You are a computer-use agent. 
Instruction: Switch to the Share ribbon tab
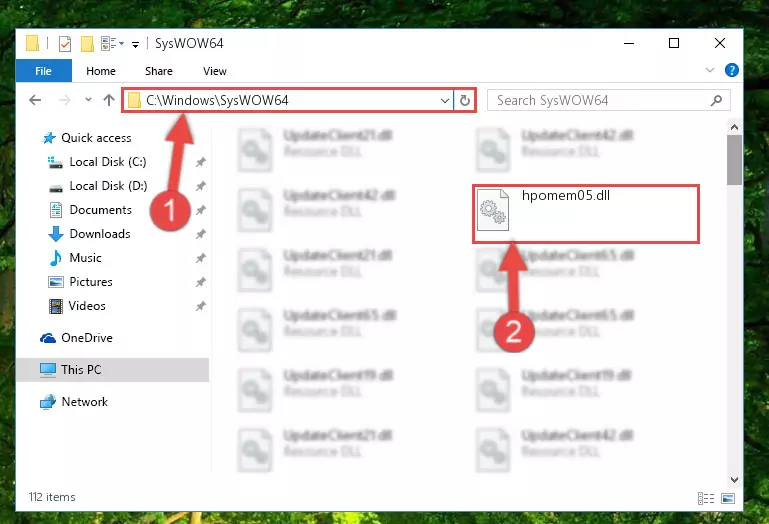[159, 71]
